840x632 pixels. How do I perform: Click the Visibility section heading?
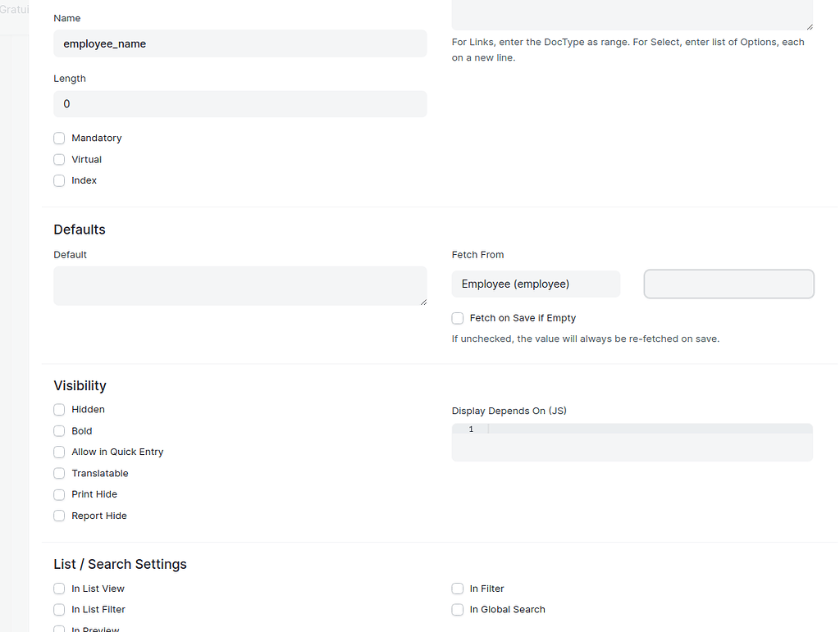click(80, 386)
